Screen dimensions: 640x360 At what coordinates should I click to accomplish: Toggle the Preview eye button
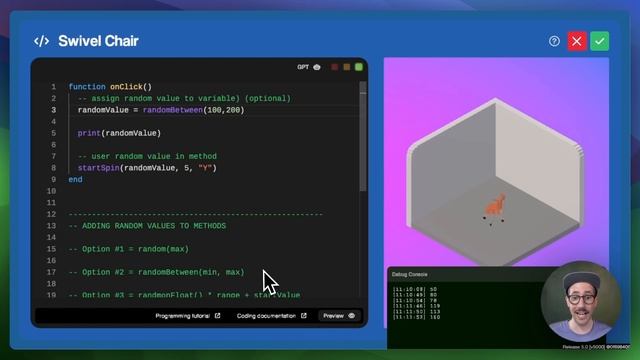[339, 316]
